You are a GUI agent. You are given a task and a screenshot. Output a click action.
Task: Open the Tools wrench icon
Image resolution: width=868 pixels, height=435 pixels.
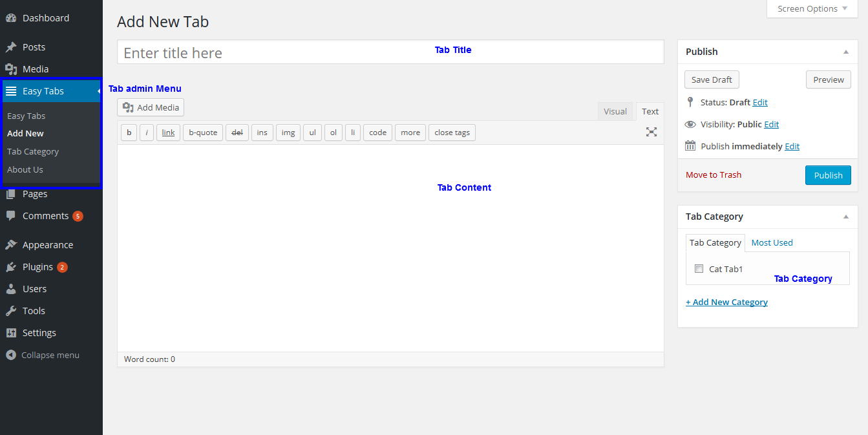point(11,311)
